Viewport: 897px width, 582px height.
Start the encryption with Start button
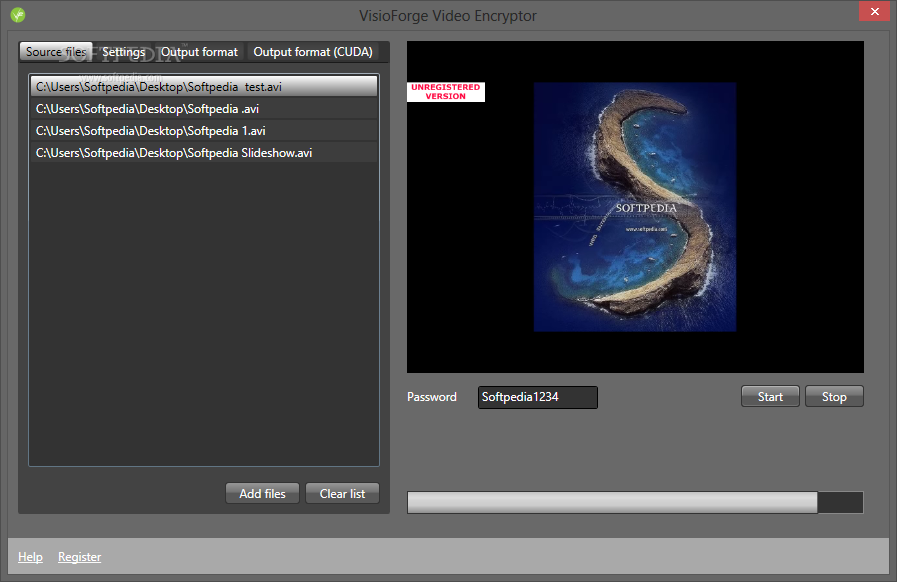tap(770, 397)
